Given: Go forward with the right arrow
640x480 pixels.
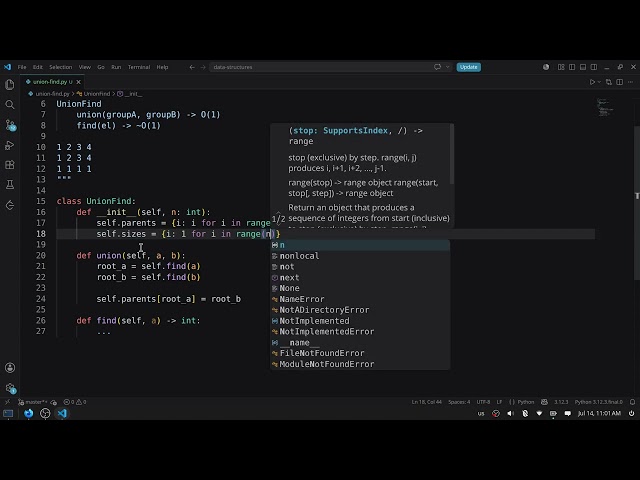Looking at the screenshot, I should (x=203, y=67).
